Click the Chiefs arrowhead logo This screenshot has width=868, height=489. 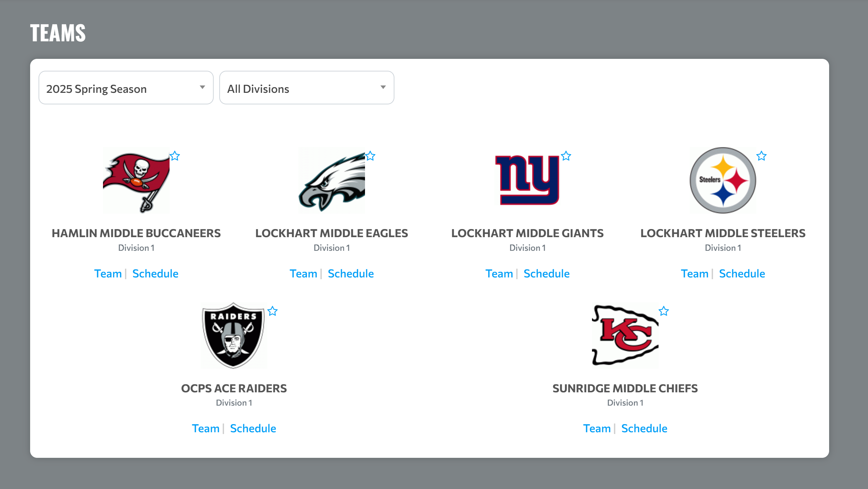coord(625,336)
